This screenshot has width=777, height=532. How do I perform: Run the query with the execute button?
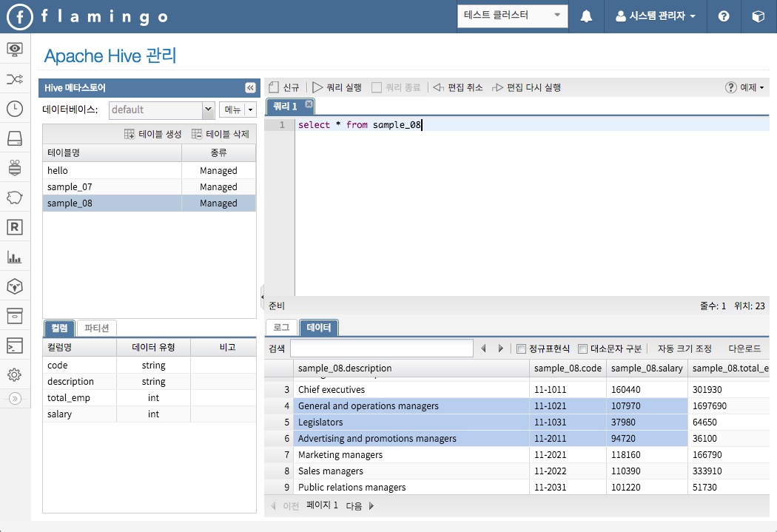[337, 87]
